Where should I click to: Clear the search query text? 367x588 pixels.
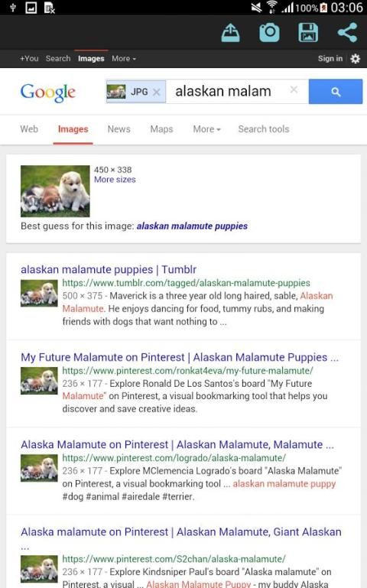pyautogui.click(x=294, y=89)
